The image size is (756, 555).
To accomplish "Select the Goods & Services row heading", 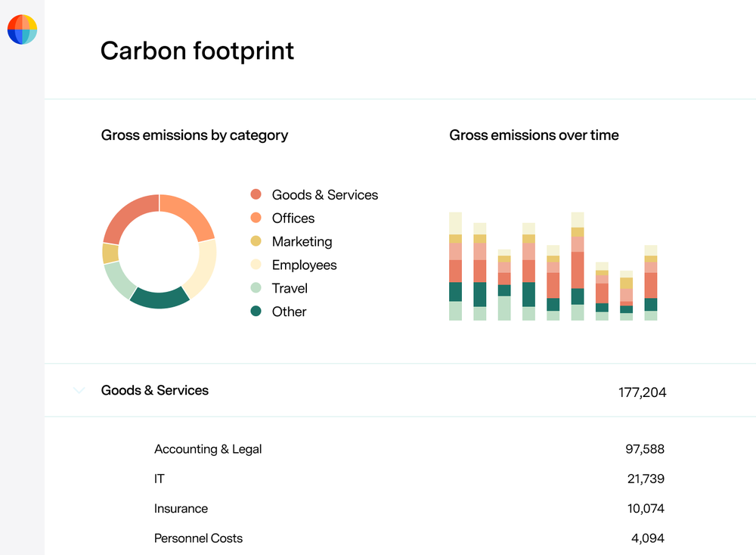I will click(155, 390).
